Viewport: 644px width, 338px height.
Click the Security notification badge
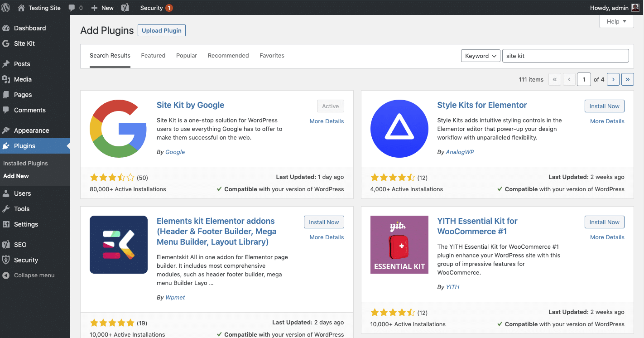(x=169, y=8)
